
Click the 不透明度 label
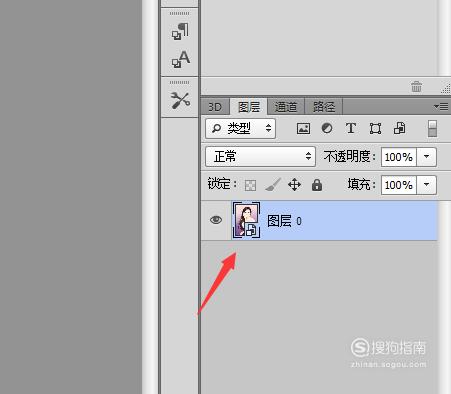[x=350, y=157]
